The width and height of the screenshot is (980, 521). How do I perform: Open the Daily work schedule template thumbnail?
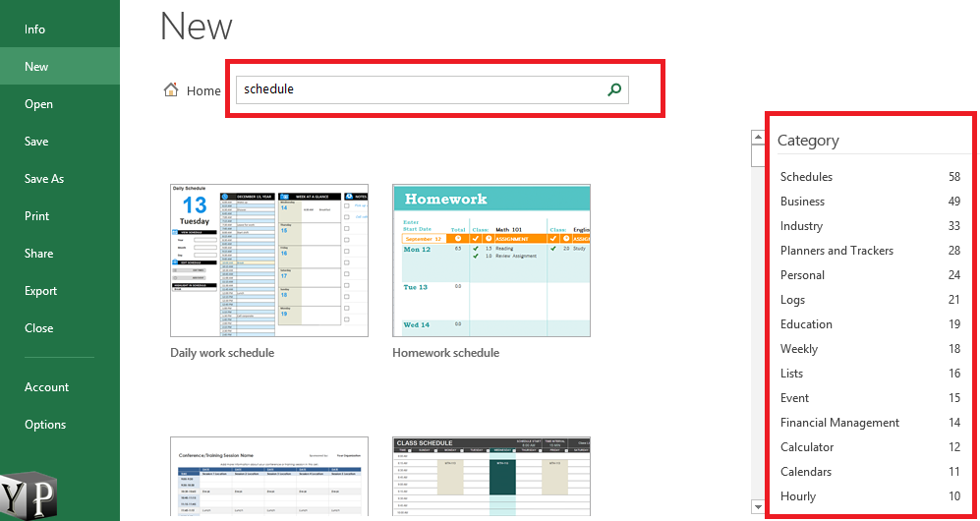coord(269,260)
